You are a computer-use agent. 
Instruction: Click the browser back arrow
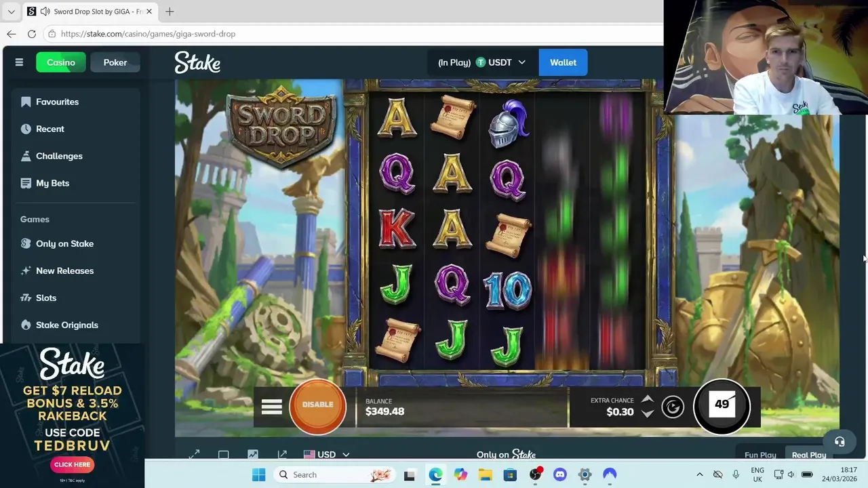tap(11, 34)
